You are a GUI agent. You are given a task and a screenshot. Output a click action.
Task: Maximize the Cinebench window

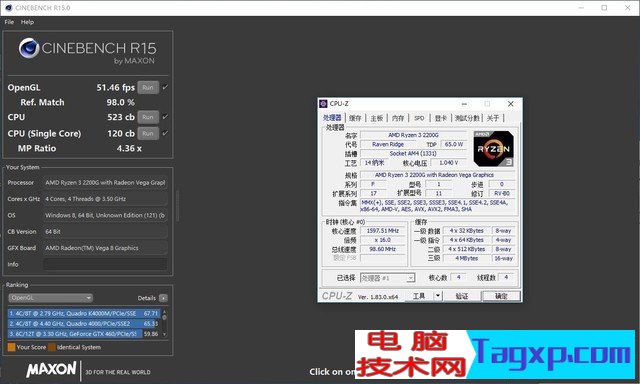(604, 8)
